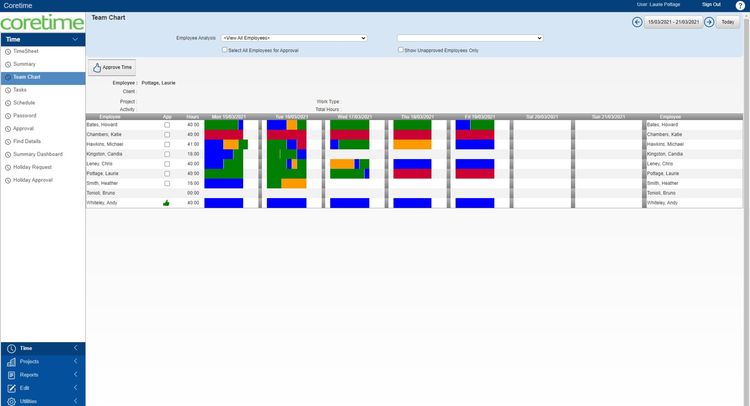Open the Reports section document icon

tap(11, 375)
